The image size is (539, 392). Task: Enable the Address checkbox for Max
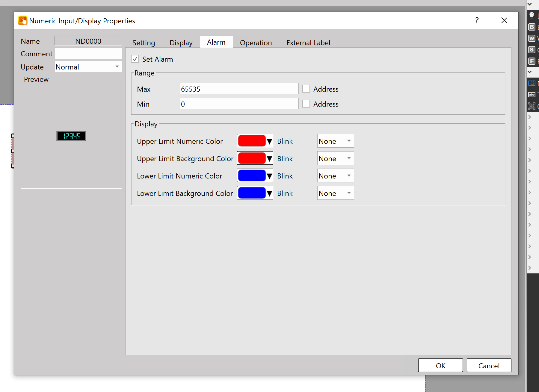coord(306,89)
